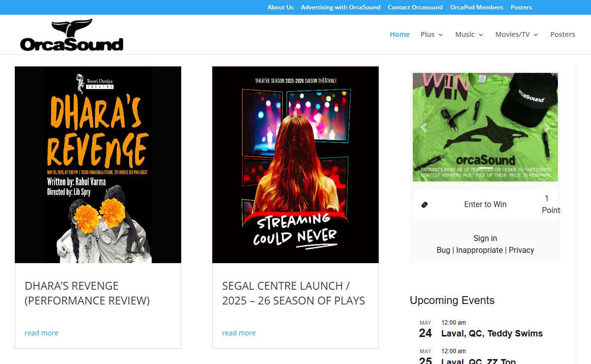Open Dhara's Revenge poster image
The height and width of the screenshot is (364, 591).
(98, 165)
